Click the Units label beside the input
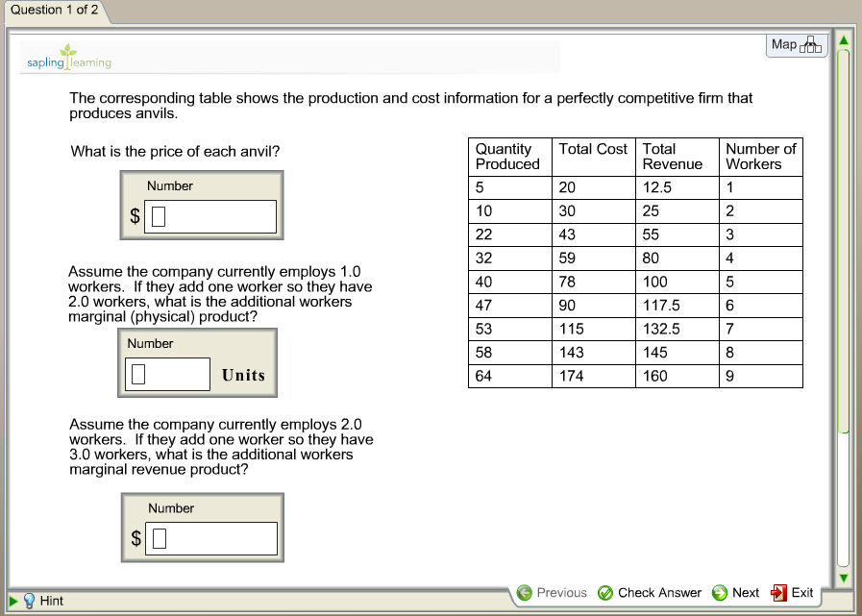This screenshot has width=862, height=616. tap(243, 375)
